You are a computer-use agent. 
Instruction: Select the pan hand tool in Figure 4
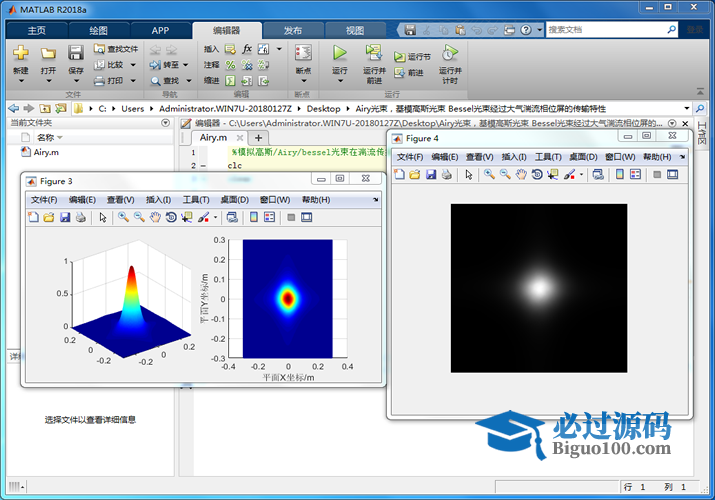point(521,174)
